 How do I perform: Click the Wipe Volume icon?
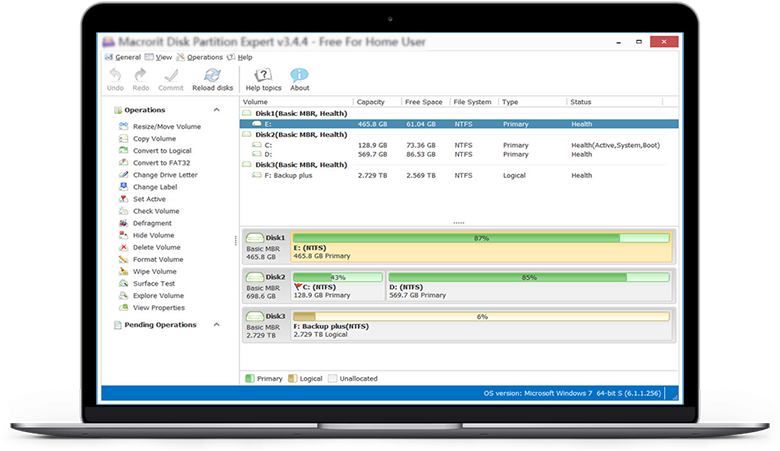pyautogui.click(x=123, y=271)
